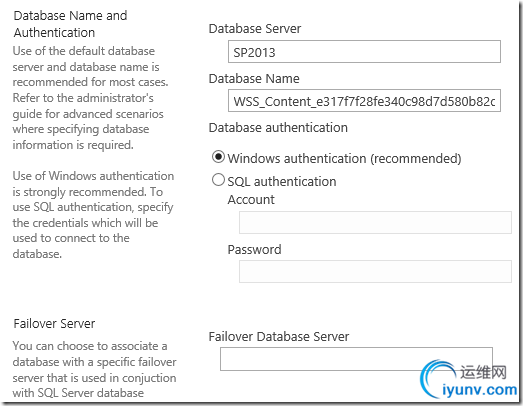Click the empty Password text box
523x406 pixels.
tap(375, 272)
